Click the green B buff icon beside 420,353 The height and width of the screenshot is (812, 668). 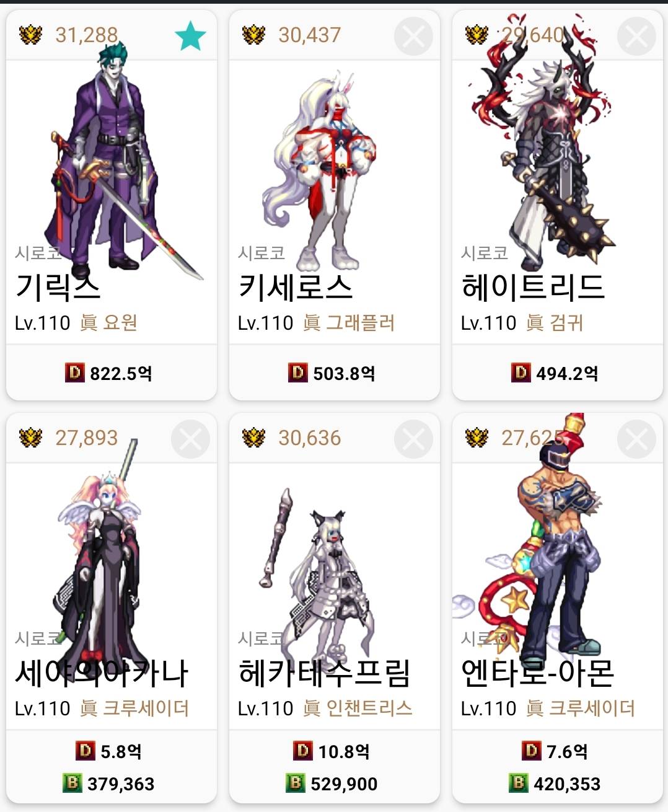coord(519,783)
